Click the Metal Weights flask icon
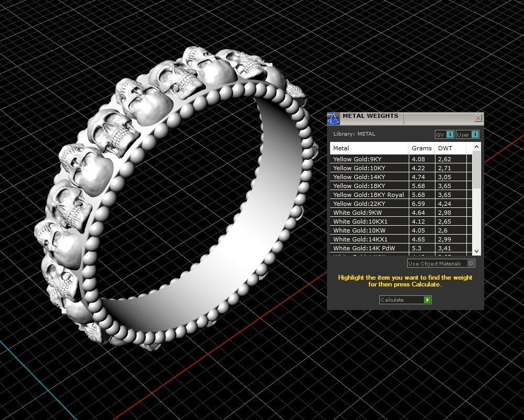Viewport: 524px width, 420px height. pyautogui.click(x=333, y=119)
